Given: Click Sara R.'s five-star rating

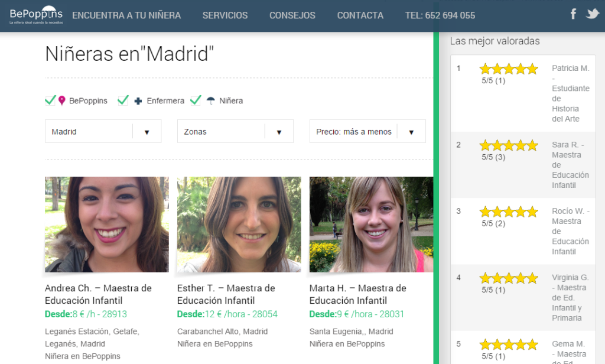Looking at the screenshot, I should pos(508,145).
